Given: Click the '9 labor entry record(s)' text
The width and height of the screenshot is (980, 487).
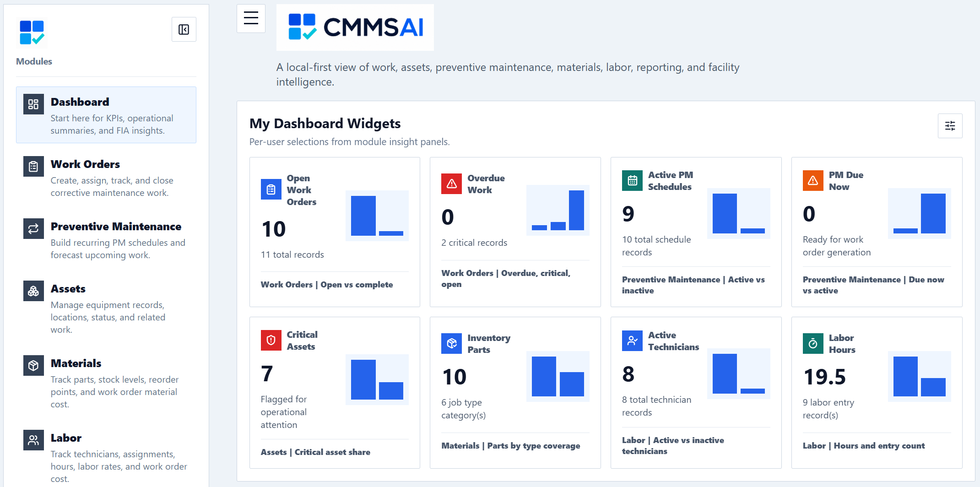Looking at the screenshot, I should [828, 409].
